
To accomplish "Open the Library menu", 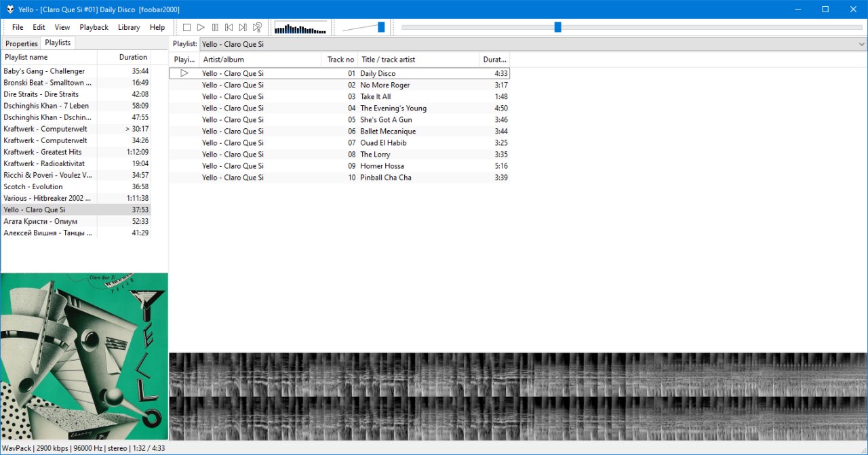I will (129, 27).
